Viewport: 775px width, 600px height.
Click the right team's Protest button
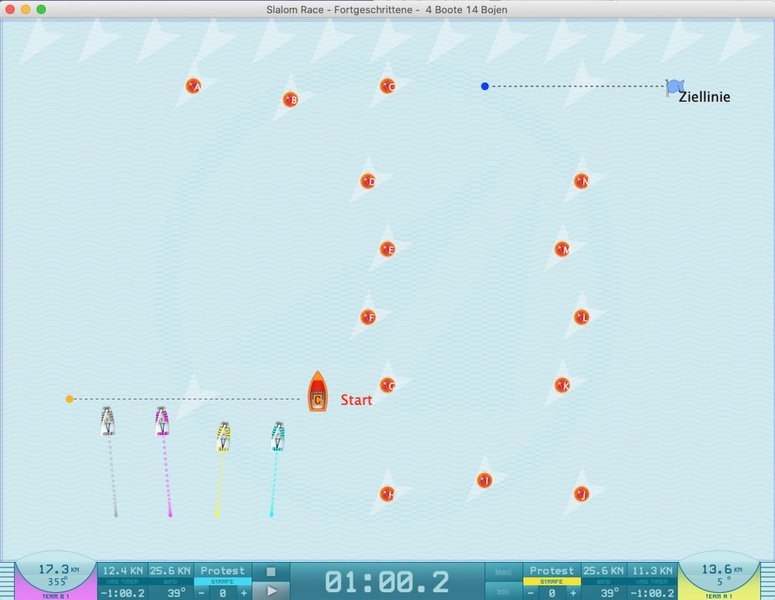(x=552, y=570)
